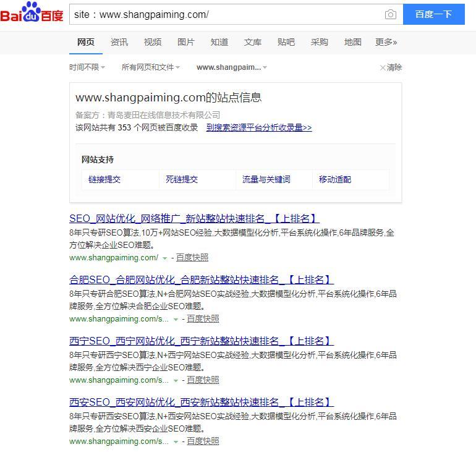Expand arrow beside 西宁SEO result URL
Viewport: 476px width, 452px height.
pyautogui.click(x=176, y=381)
